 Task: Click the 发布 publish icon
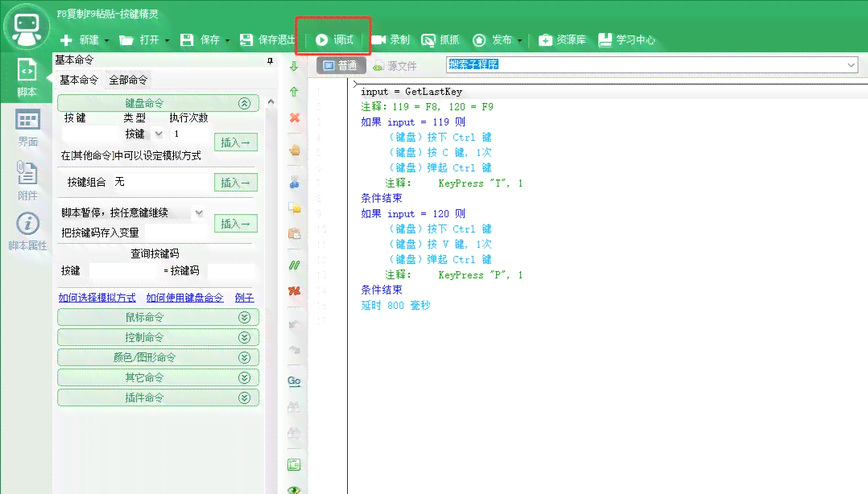pos(479,40)
